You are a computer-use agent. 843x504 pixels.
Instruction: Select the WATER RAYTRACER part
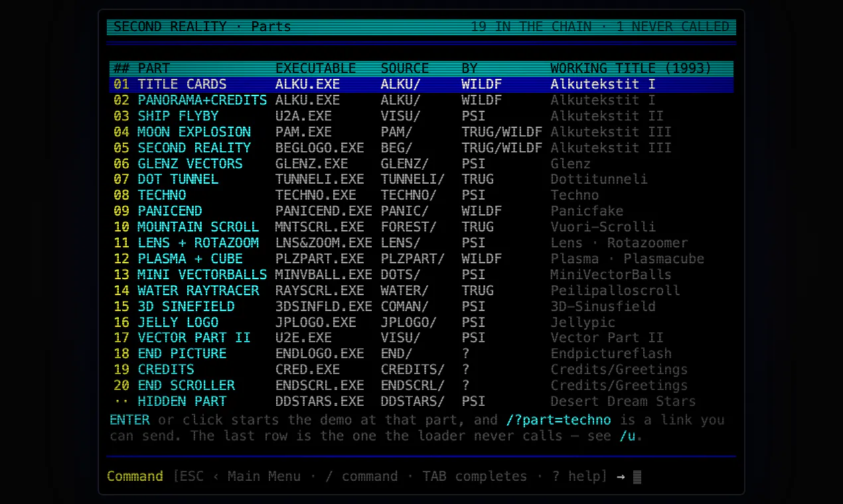pos(421,290)
